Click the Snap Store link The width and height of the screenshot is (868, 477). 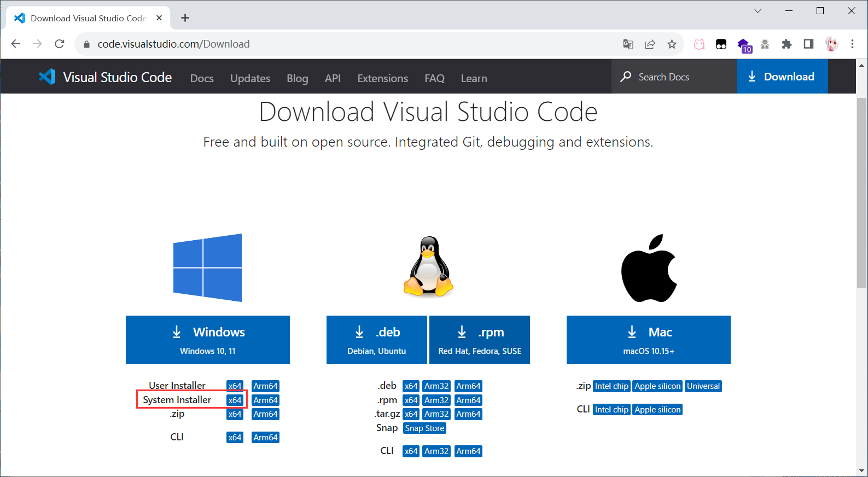424,428
